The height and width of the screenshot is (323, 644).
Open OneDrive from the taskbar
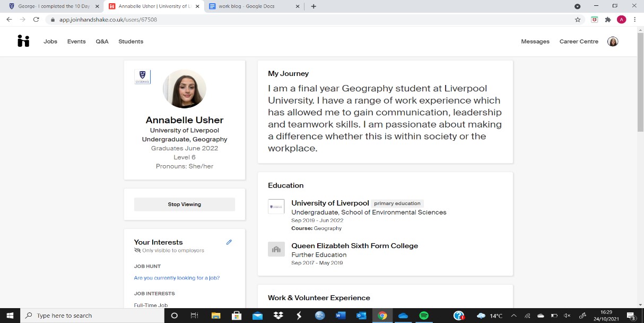[x=403, y=316]
